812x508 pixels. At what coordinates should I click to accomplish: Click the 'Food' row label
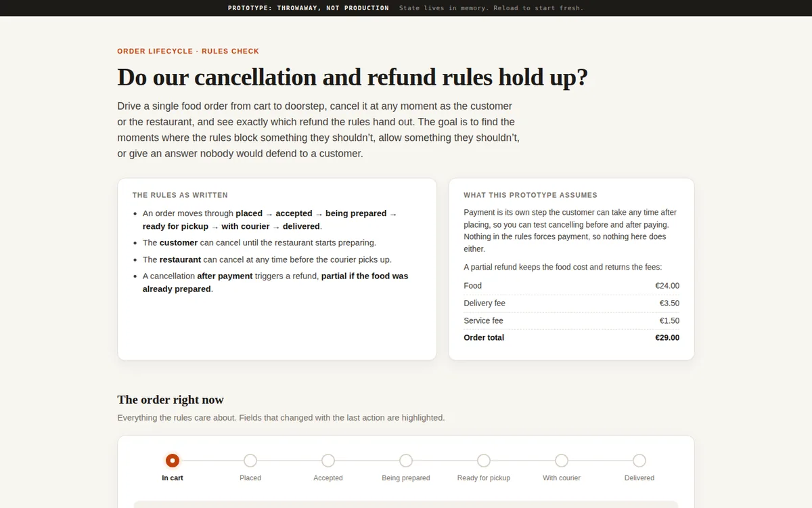point(473,286)
